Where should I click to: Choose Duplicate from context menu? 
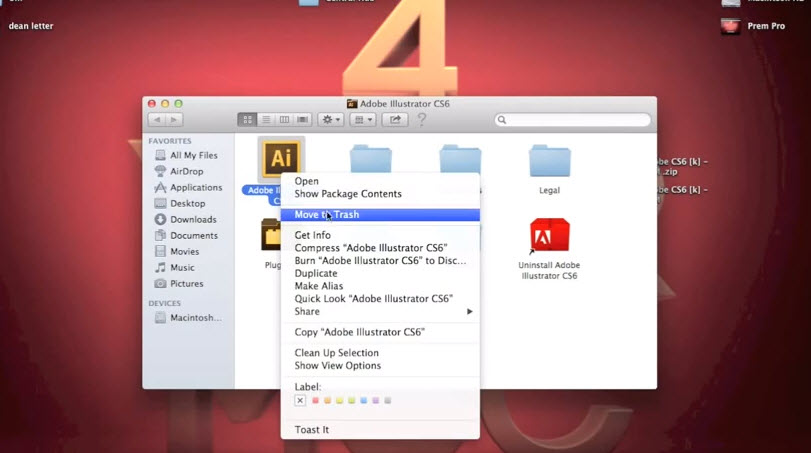pos(380,273)
